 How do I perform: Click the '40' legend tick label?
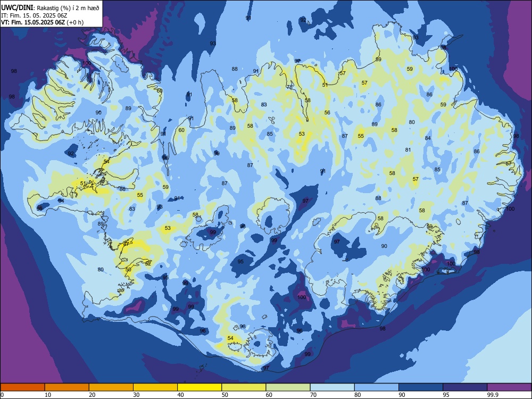(180, 395)
